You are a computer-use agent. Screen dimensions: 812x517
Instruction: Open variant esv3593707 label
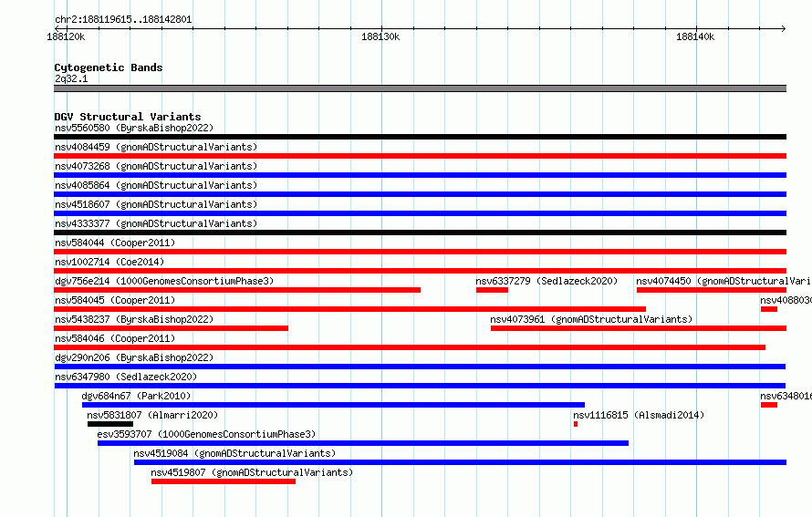[x=206, y=434]
